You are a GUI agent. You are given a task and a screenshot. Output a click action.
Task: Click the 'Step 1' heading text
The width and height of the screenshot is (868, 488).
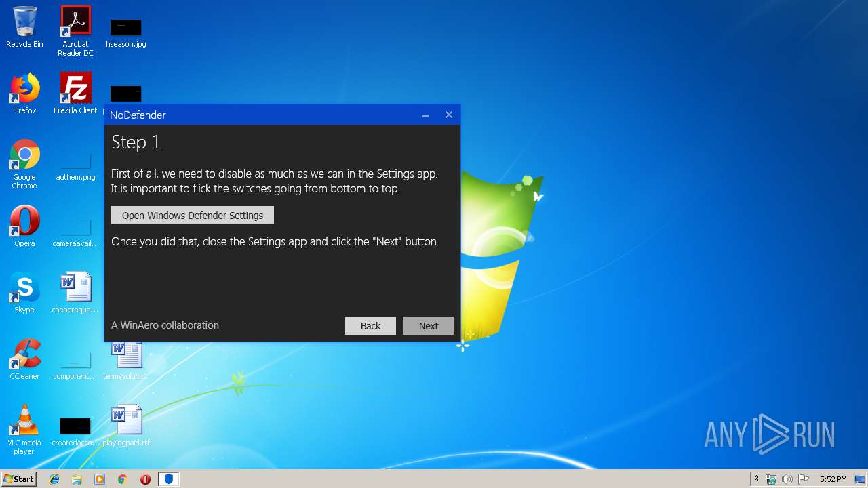click(x=136, y=142)
